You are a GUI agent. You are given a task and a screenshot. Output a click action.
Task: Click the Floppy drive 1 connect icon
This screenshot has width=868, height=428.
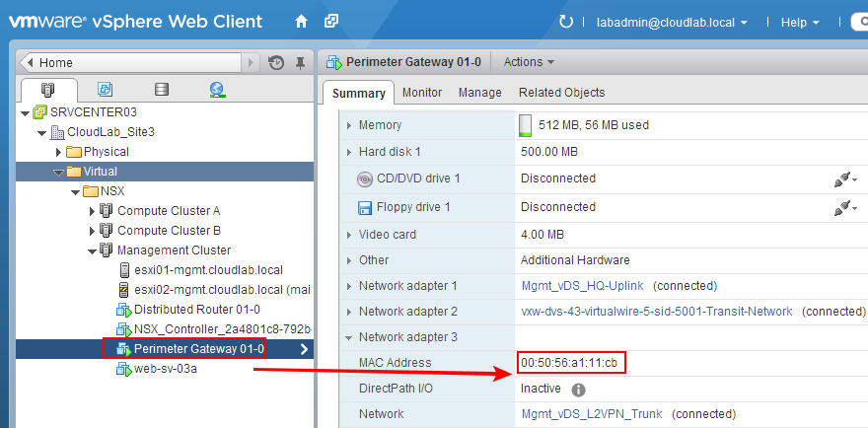click(x=845, y=208)
